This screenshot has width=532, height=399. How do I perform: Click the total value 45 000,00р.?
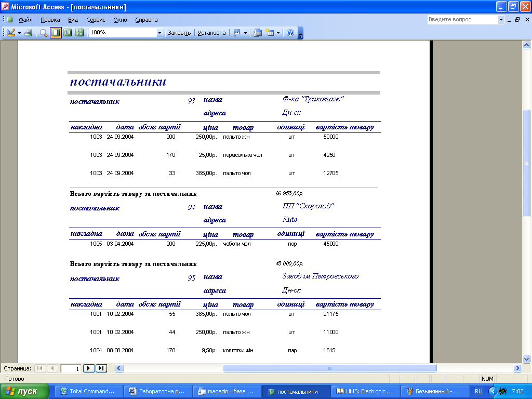click(289, 263)
